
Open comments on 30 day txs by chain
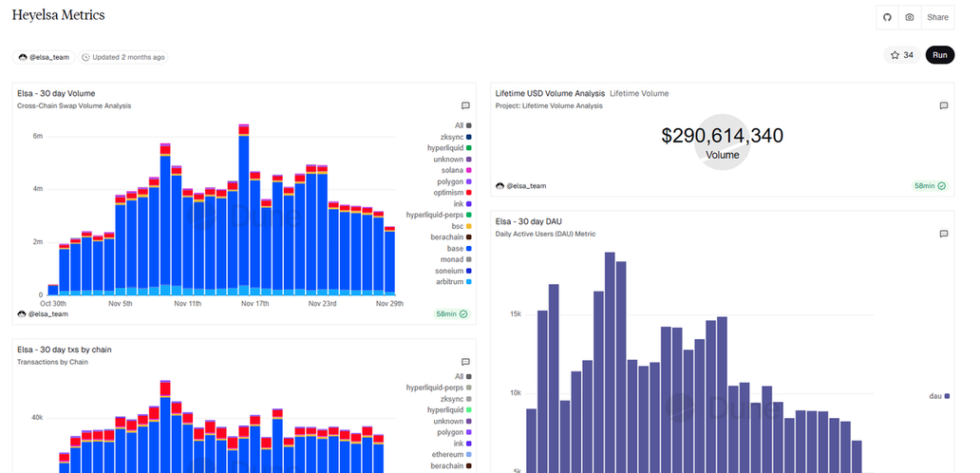(x=465, y=362)
